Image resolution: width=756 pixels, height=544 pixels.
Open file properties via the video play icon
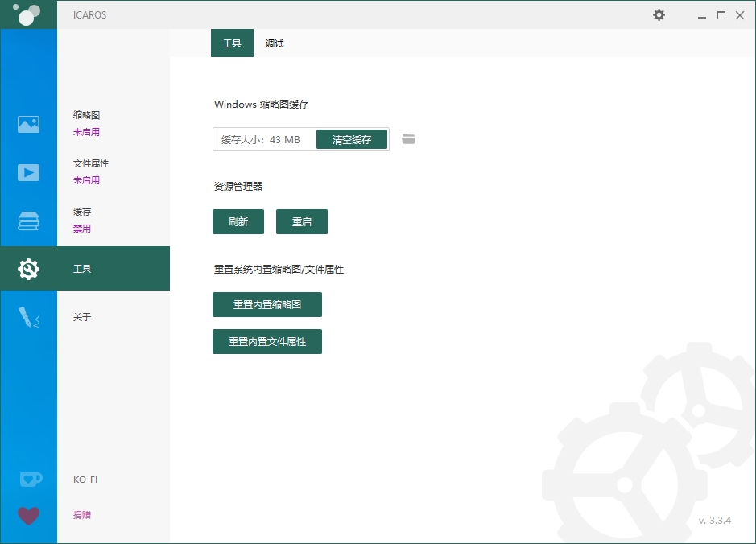(x=28, y=172)
